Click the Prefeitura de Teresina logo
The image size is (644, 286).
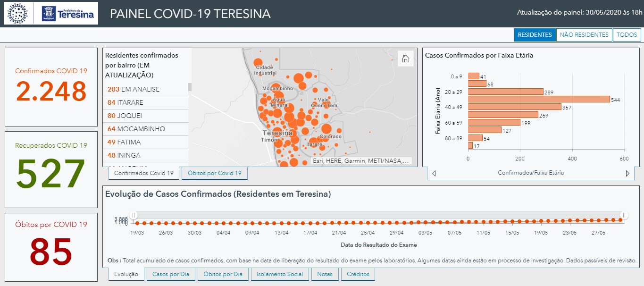click(68, 13)
